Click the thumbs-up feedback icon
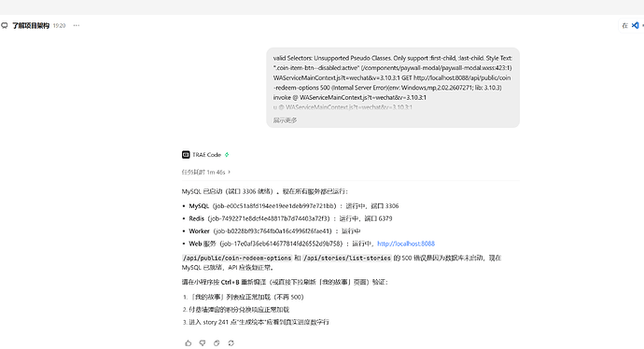This screenshot has width=644, height=349. click(189, 342)
